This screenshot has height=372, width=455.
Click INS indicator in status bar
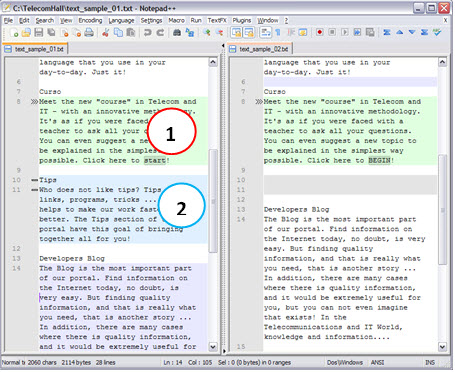pos(430,362)
